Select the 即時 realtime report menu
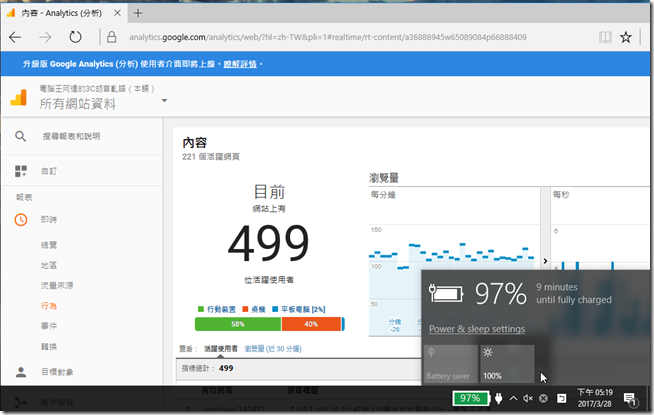Viewport: 654px width, 415px height. click(49, 219)
